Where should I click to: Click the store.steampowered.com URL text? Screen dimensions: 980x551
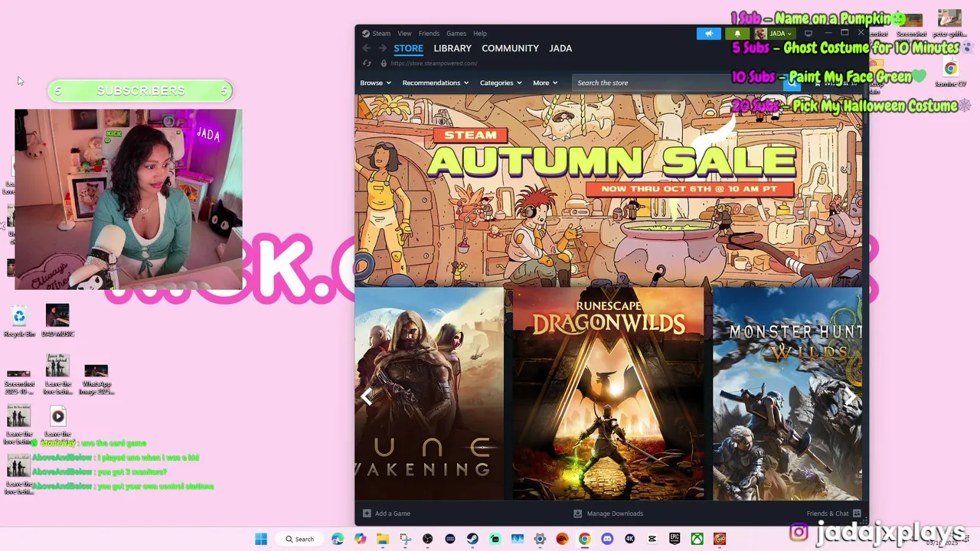[x=433, y=64]
